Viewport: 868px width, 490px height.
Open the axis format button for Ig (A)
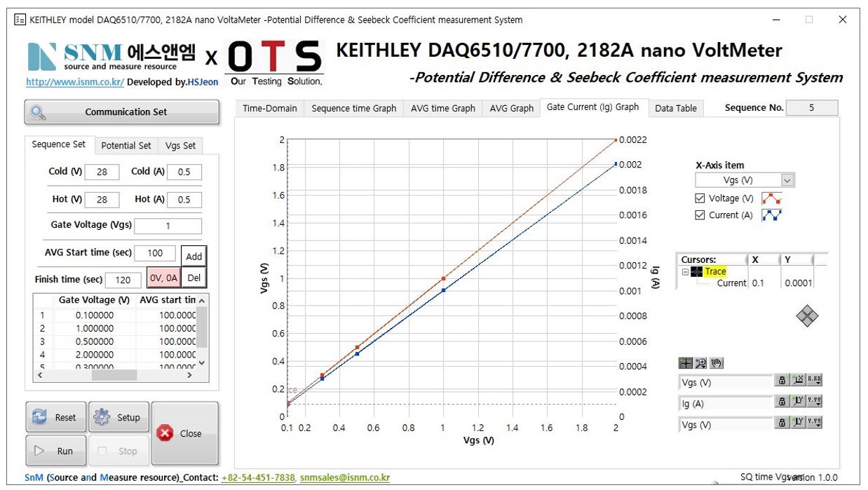pyautogui.click(x=813, y=402)
